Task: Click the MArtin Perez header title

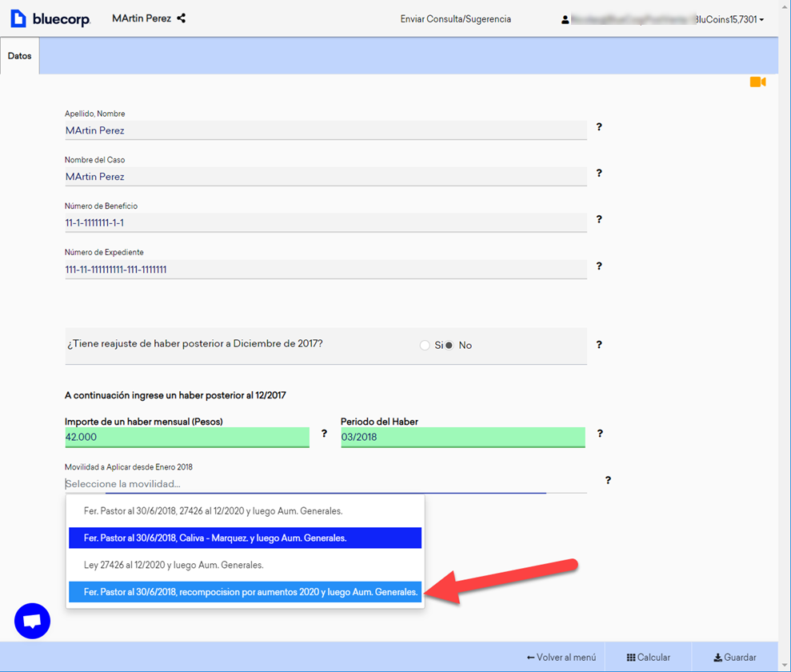Action: [x=142, y=18]
